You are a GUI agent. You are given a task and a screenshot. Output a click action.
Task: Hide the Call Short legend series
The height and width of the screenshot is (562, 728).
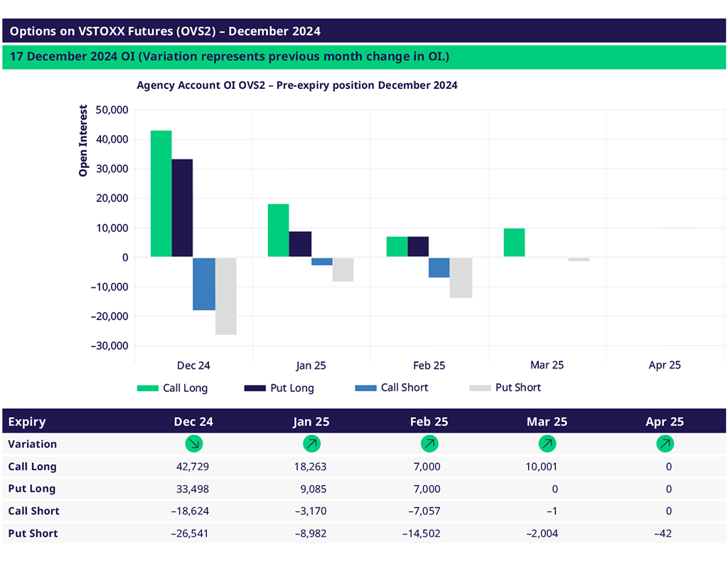(391, 388)
